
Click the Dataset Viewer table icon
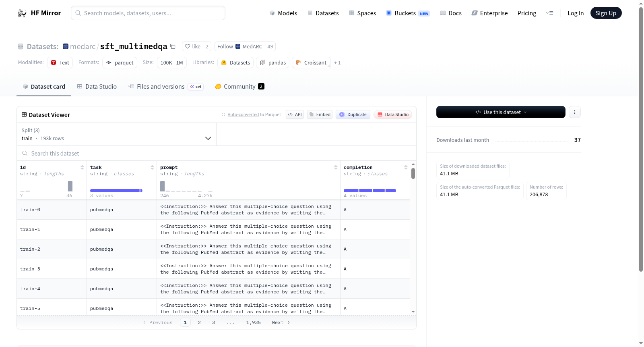(x=24, y=115)
